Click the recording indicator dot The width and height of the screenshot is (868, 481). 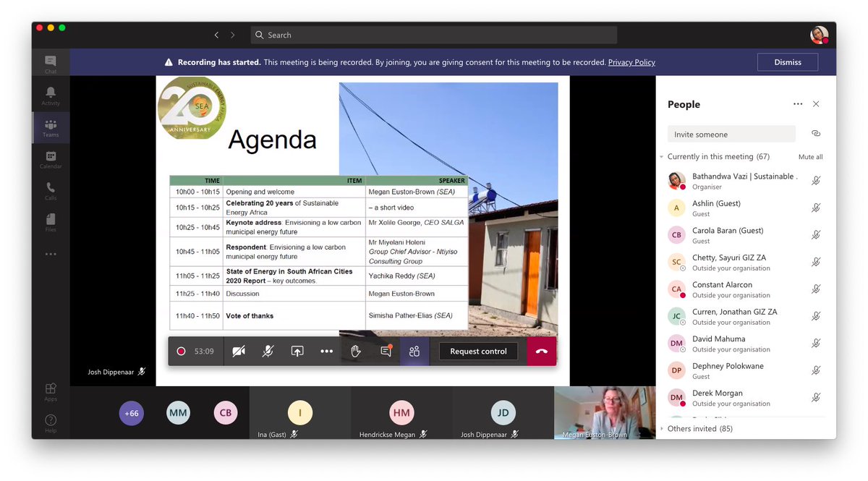(181, 352)
